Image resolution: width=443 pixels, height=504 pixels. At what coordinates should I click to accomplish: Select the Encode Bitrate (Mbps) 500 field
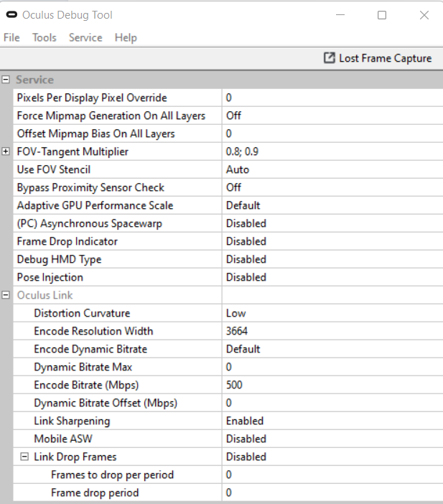pos(332,385)
